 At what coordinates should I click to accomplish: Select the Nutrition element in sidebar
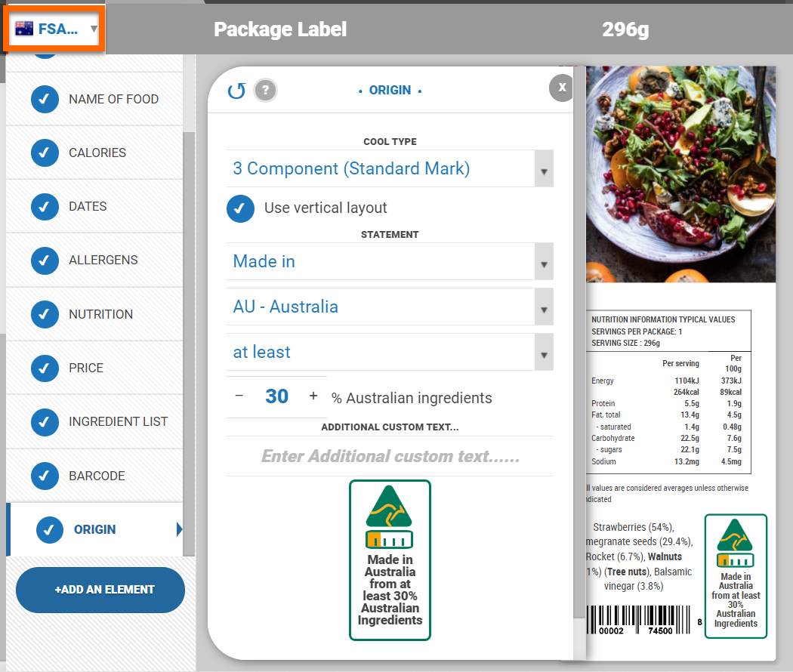(100, 314)
